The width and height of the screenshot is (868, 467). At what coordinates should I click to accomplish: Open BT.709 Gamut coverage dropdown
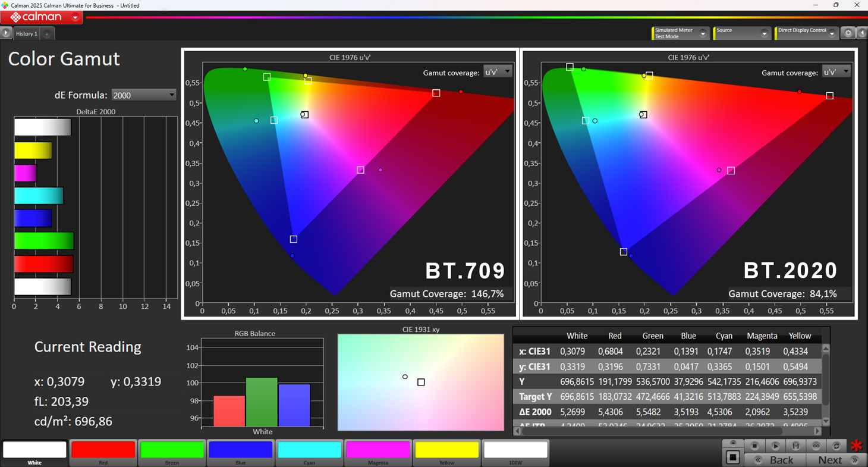coord(498,72)
